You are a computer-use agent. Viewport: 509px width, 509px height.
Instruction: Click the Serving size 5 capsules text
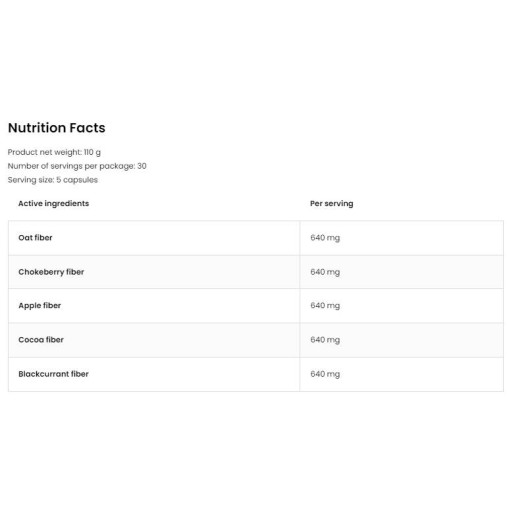click(53, 180)
